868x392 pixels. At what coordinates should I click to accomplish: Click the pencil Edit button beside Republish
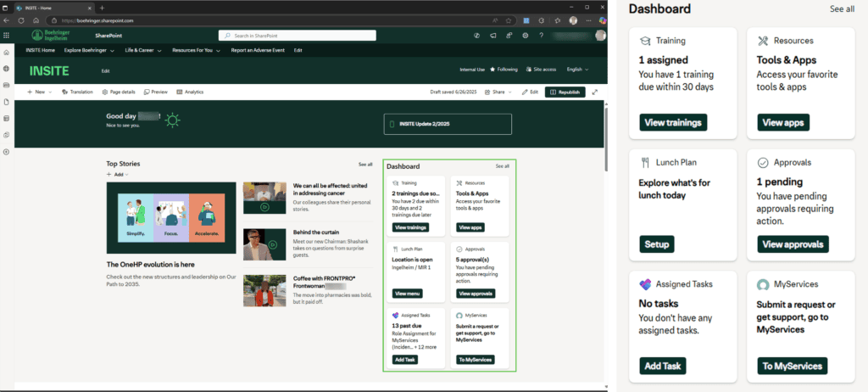coord(530,92)
